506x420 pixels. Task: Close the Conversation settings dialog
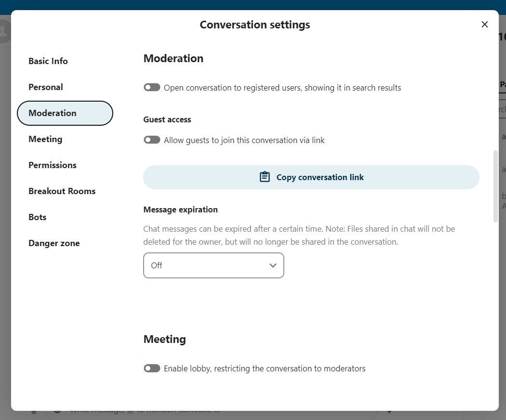click(x=485, y=25)
